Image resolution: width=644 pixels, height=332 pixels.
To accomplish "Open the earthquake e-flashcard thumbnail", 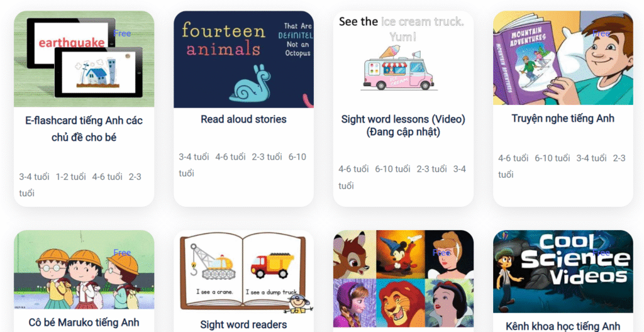I will (84, 59).
